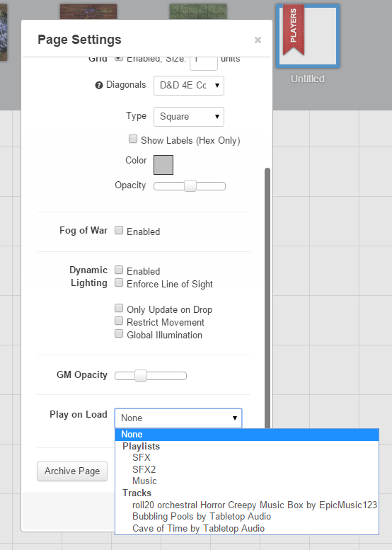Click the Diagonals help question mark icon
392x550 pixels.
(x=99, y=85)
